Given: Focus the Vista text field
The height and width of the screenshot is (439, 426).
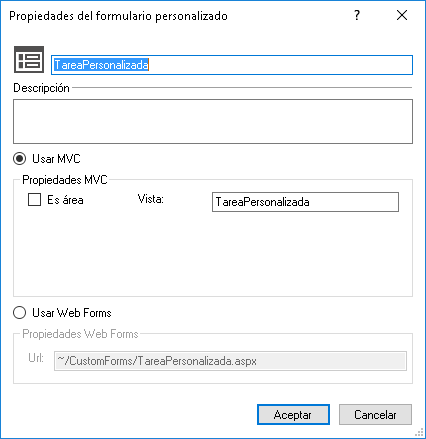Looking at the screenshot, I should click(x=305, y=202).
